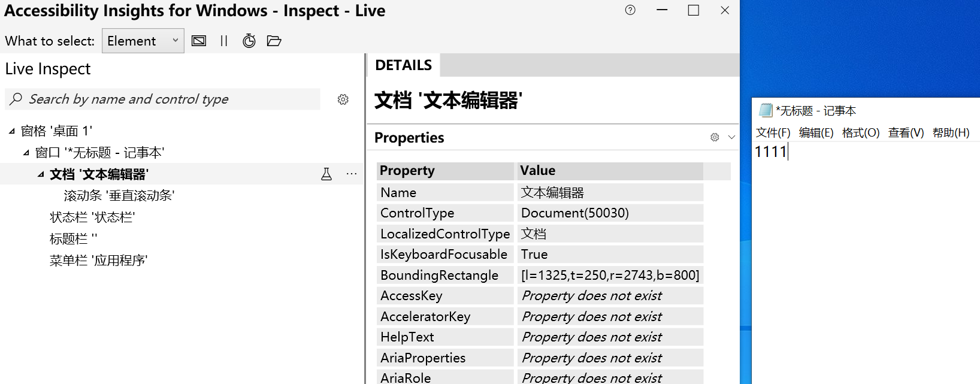Run tests using the beaker icon
The width and height of the screenshot is (980, 384).
coord(326,174)
